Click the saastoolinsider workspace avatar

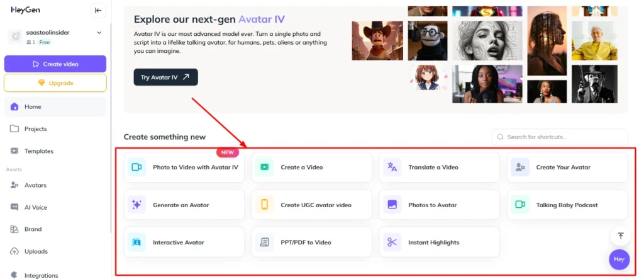[x=16, y=37]
